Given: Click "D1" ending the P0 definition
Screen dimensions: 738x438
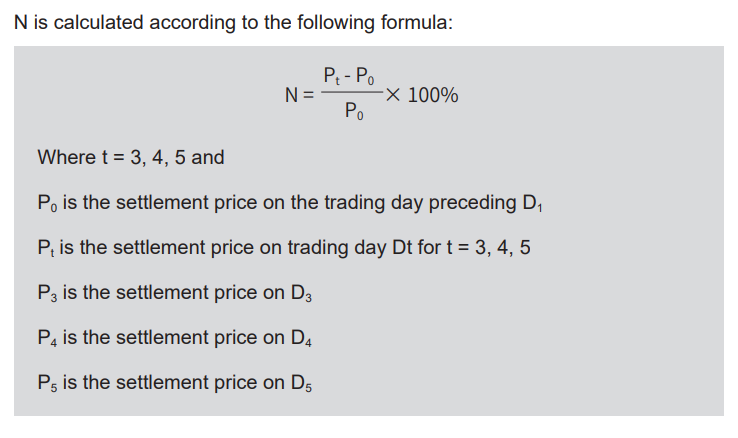Looking at the screenshot, I should pyautogui.click(x=531, y=203).
